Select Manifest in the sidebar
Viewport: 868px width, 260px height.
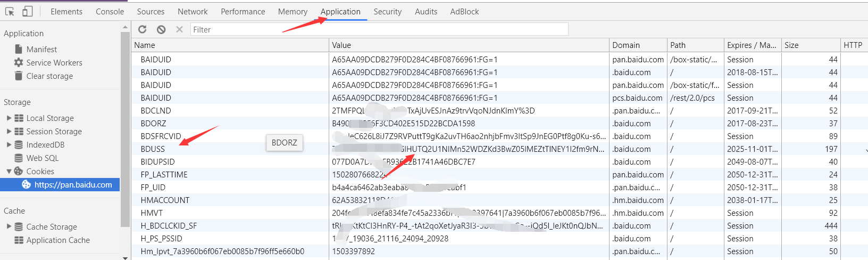pos(41,49)
